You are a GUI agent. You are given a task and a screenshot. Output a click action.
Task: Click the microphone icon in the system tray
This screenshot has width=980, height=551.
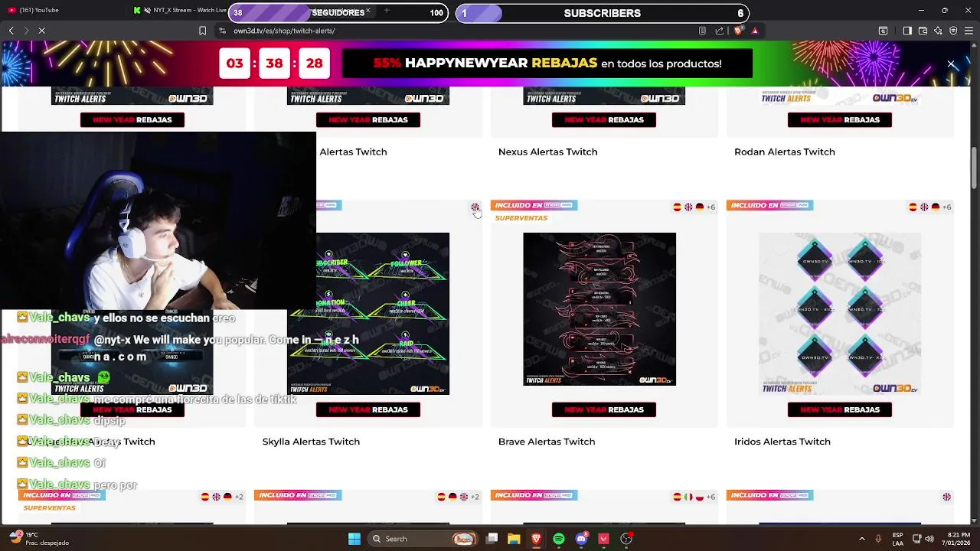[878, 539]
